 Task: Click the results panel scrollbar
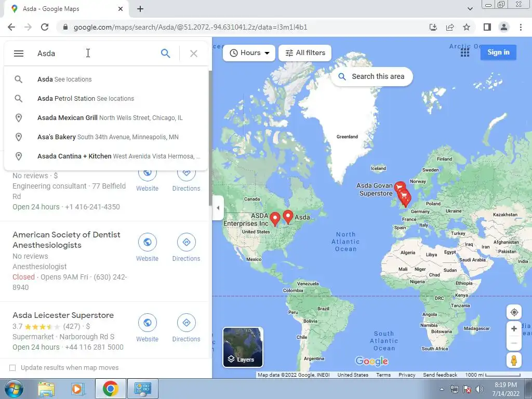(x=210, y=138)
